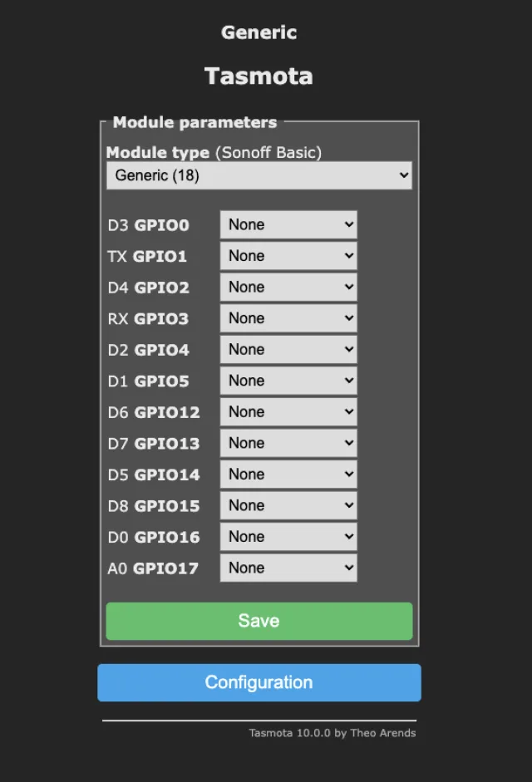Image resolution: width=532 pixels, height=782 pixels.
Task: Expand the D4 GPIO2 dropdown
Action: pos(288,288)
